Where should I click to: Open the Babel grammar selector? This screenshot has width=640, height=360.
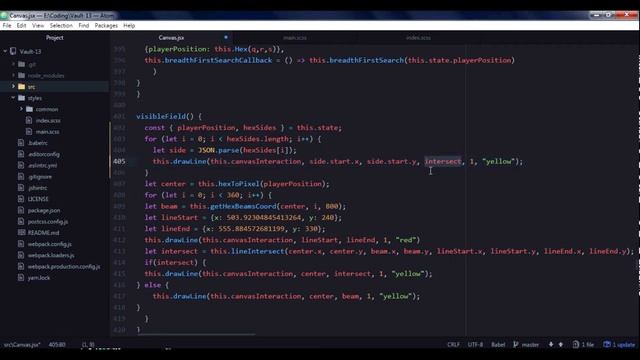coord(498,344)
